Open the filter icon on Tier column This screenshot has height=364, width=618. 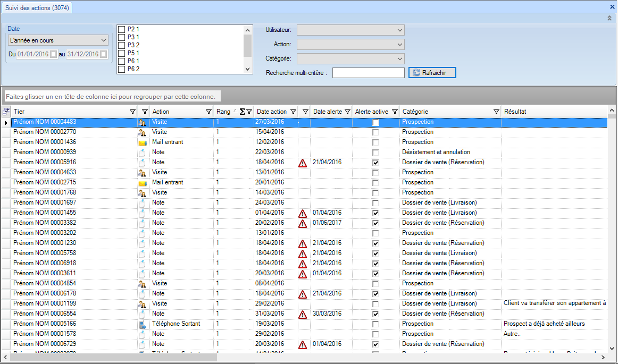132,112
